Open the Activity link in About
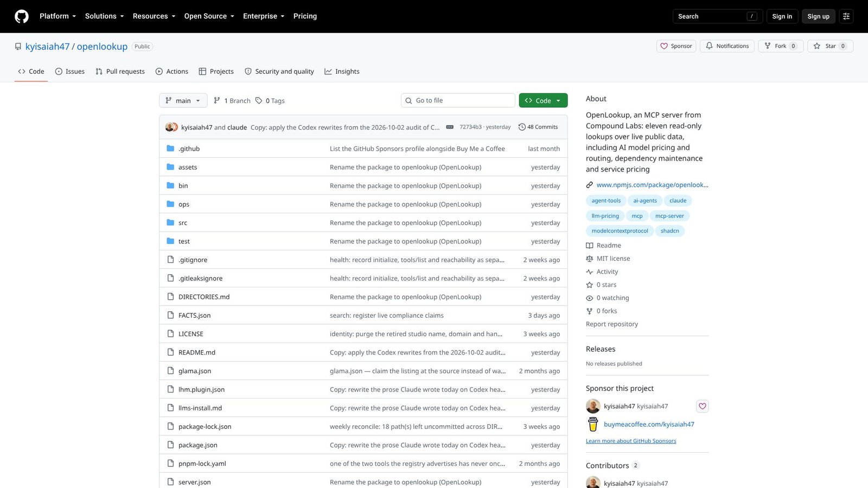This screenshot has width=868, height=488. [602, 272]
